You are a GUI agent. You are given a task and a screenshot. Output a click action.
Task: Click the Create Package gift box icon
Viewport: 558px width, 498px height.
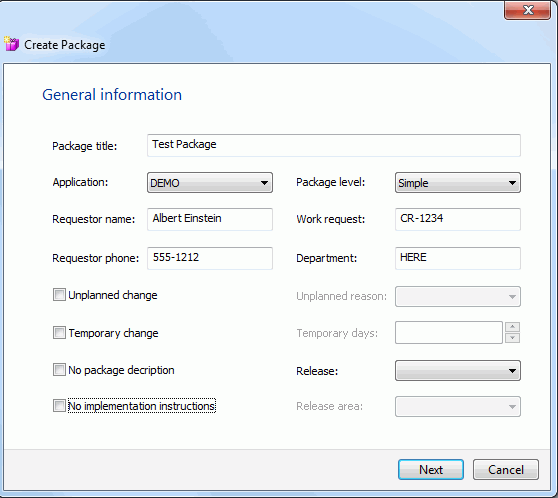11,44
